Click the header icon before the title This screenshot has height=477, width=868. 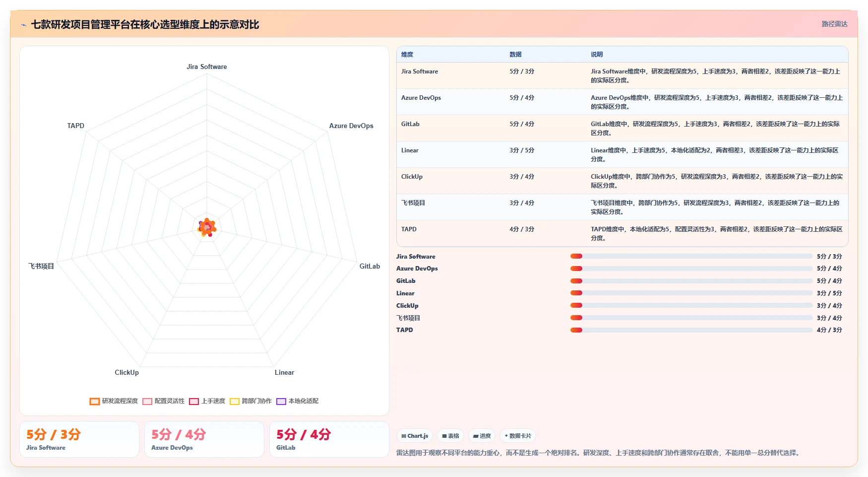(23, 25)
